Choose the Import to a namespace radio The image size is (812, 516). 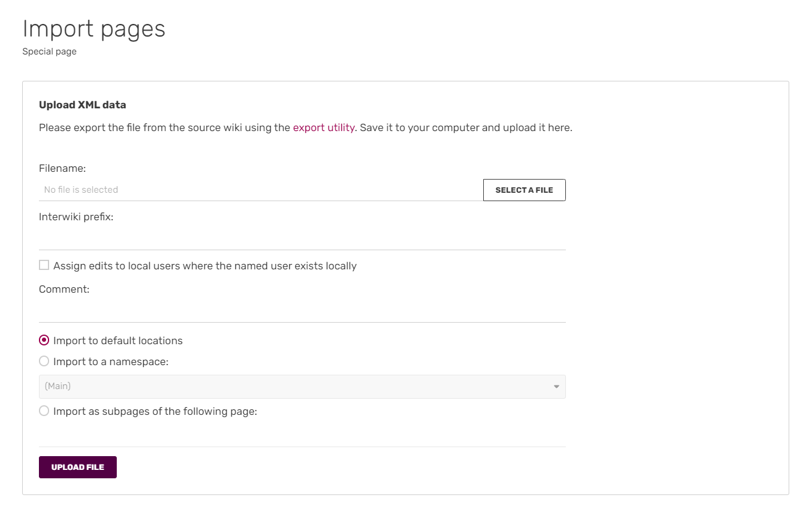click(44, 361)
